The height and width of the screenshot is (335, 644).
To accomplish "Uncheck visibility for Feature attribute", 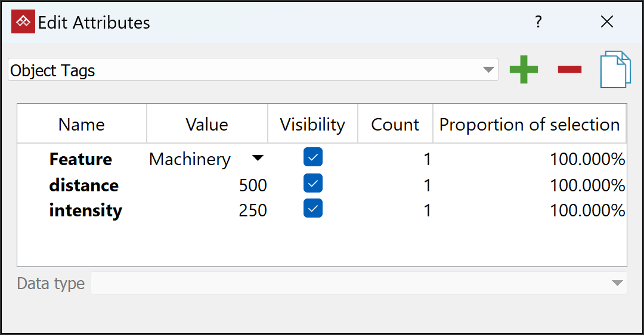I will point(313,157).
